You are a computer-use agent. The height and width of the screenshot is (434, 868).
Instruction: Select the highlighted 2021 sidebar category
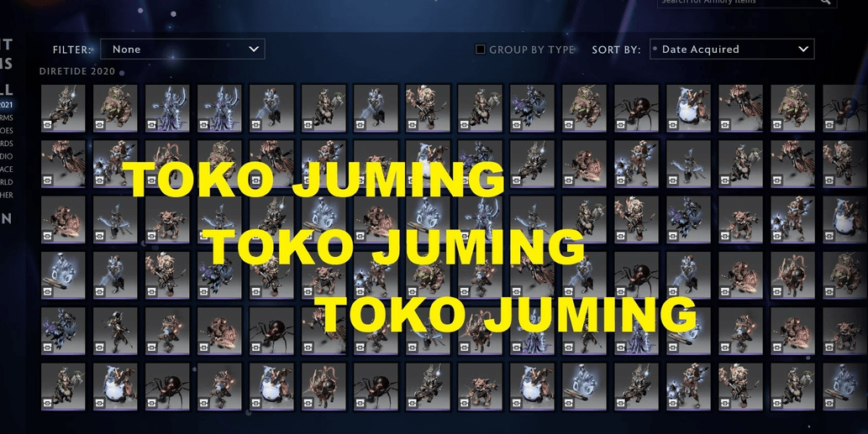point(6,104)
